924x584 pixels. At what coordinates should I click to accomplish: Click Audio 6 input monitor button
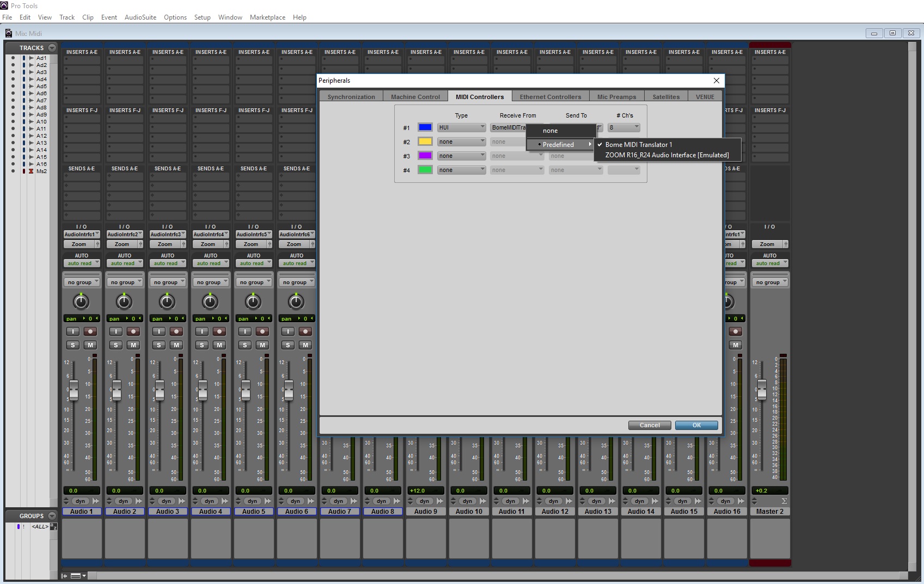click(x=288, y=331)
